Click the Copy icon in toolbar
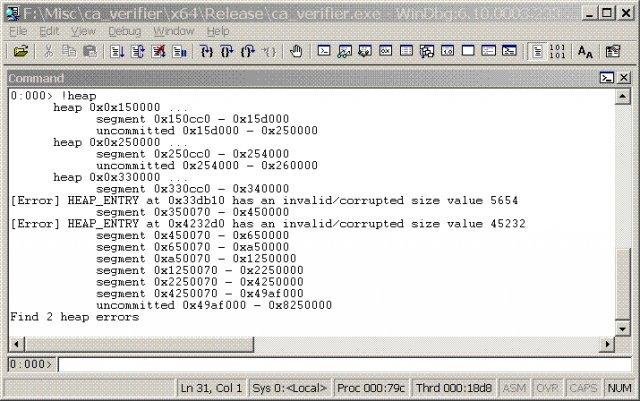The height and width of the screenshot is (401, 640). click(x=69, y=51)
